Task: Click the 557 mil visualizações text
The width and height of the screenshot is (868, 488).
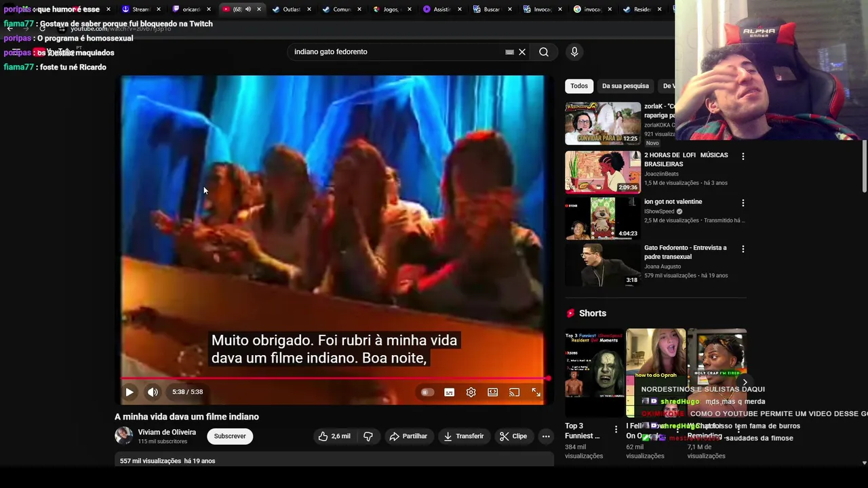Action: (x=151, y=461)
